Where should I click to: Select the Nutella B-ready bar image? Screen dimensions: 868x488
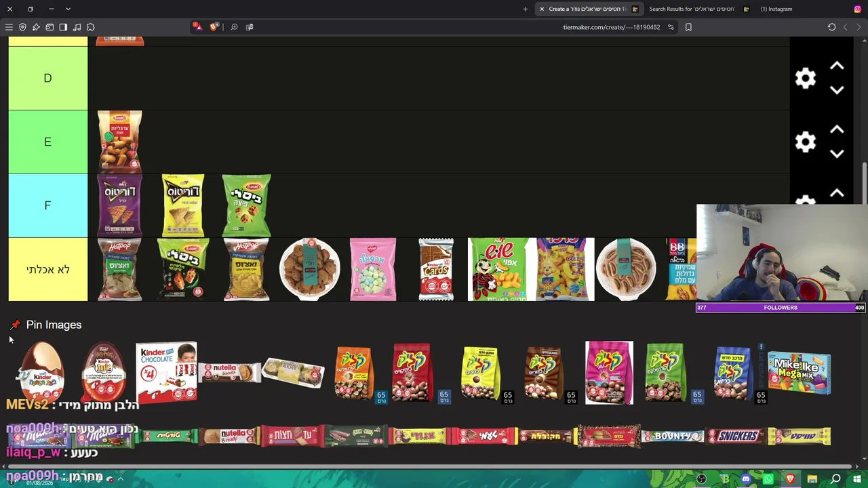coord(231,436)
